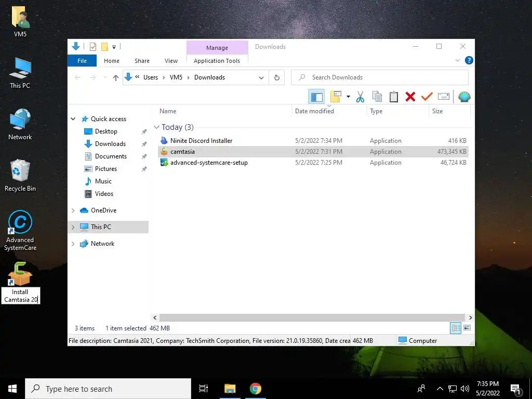
Task: Click the globe shell icon in toolbar
Action: click(x=464, y=97)
